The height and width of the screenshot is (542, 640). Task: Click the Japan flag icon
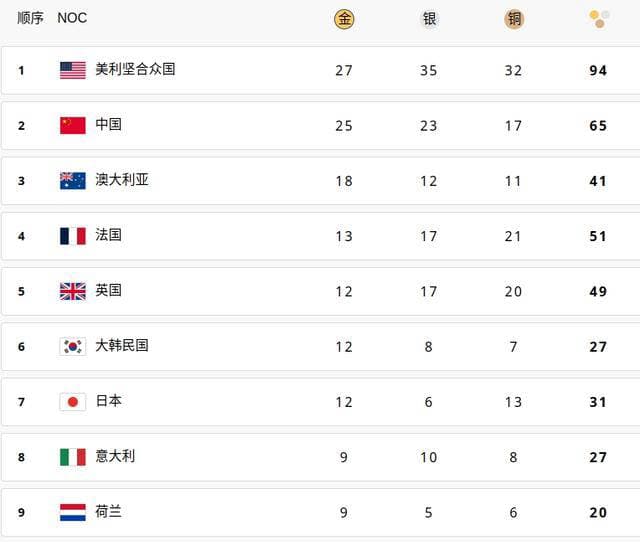pos(73,402)
